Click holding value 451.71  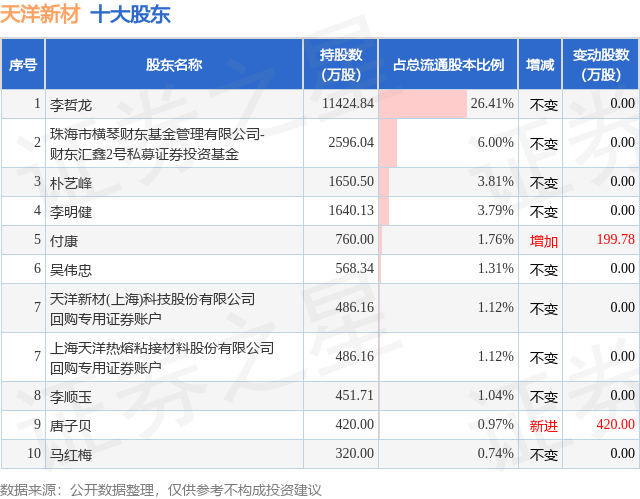pyautogui.click(x=355, y=395)
